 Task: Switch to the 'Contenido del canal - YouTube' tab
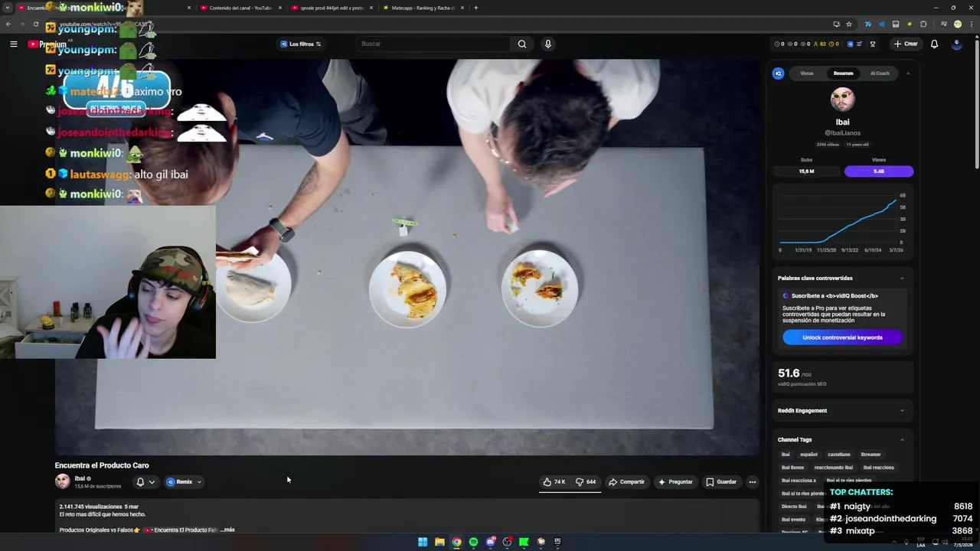pos(240,8)
